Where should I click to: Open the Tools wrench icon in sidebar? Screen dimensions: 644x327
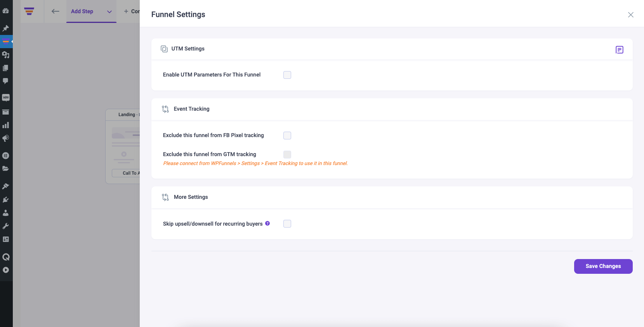pos(6,226)
